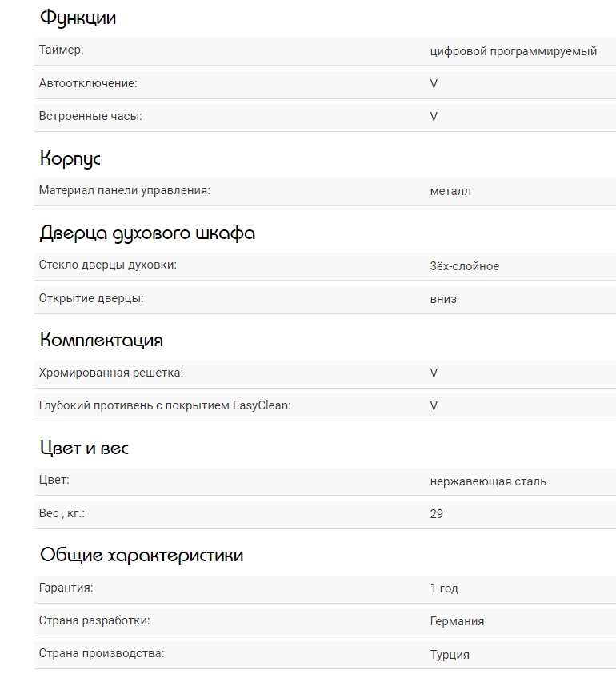The image size is (616, 682).
Task: Click the "Функции" section heading
Action: click(78, 18)
